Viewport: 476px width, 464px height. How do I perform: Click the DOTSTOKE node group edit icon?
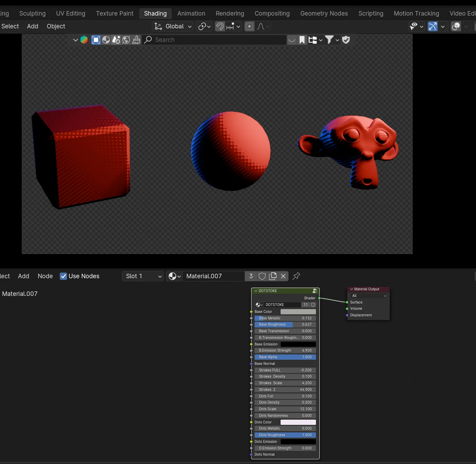pos(315,291)
